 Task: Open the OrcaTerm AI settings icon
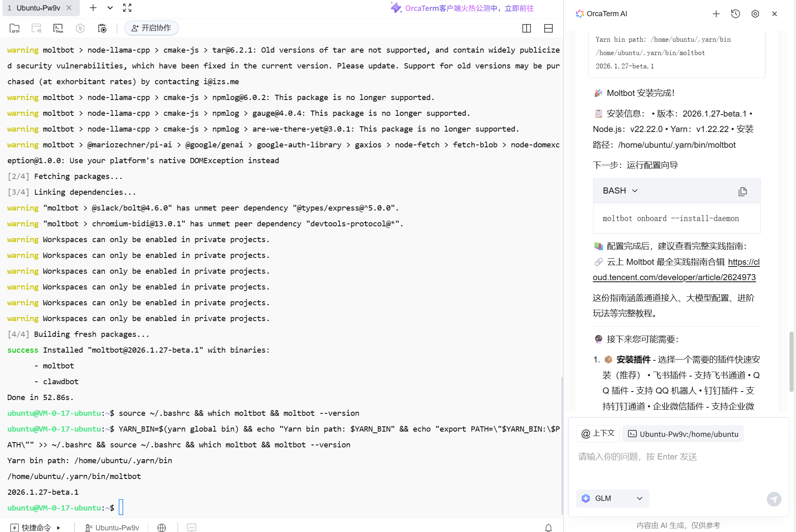tap(755, 14)
